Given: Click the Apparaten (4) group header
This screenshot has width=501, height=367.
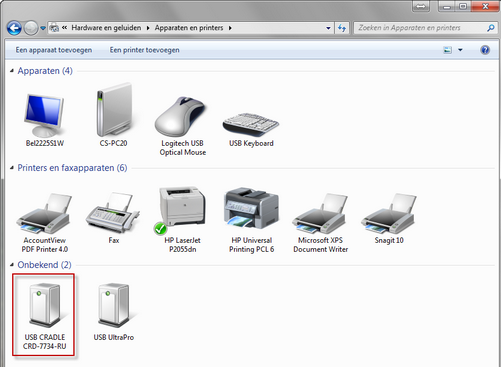Looking at the screenshot, I should coord(45,71).
